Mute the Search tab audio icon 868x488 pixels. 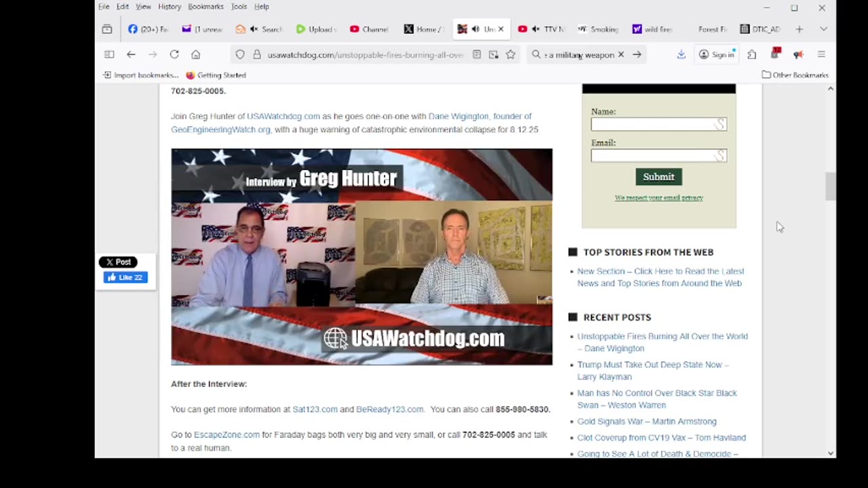254,29
